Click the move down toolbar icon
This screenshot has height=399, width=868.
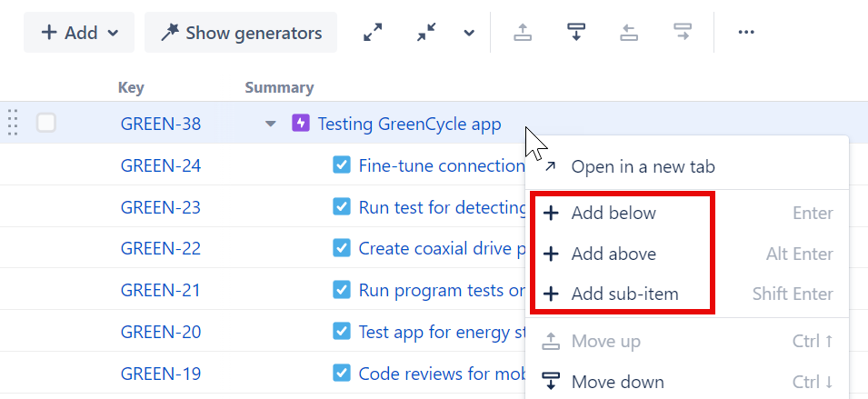click(575, 33)
